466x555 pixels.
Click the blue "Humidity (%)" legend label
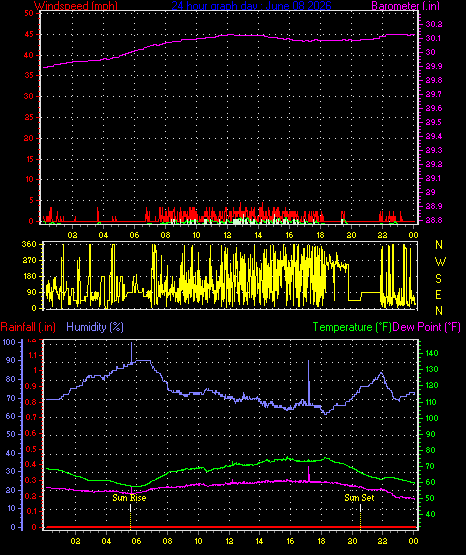(95, 327)
